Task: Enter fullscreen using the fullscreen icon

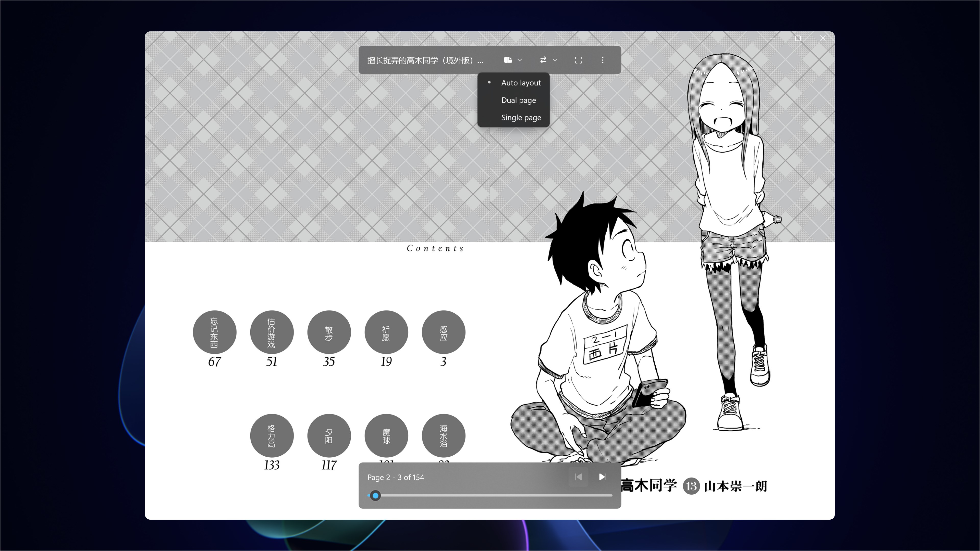Action: pos(579,60)
